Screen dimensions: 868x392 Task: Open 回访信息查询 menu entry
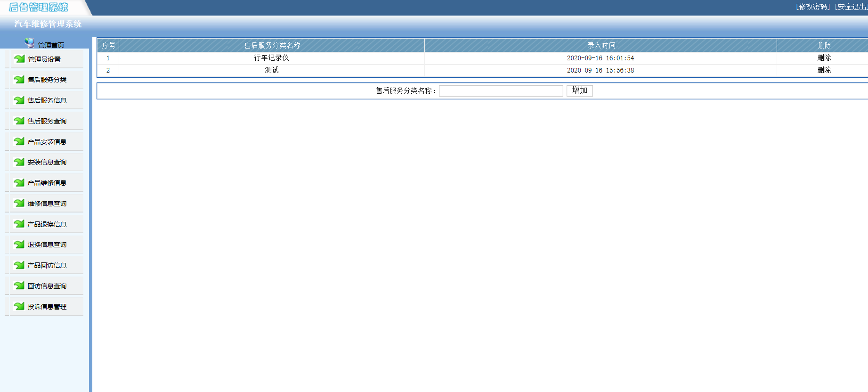(x=47, y=286)
